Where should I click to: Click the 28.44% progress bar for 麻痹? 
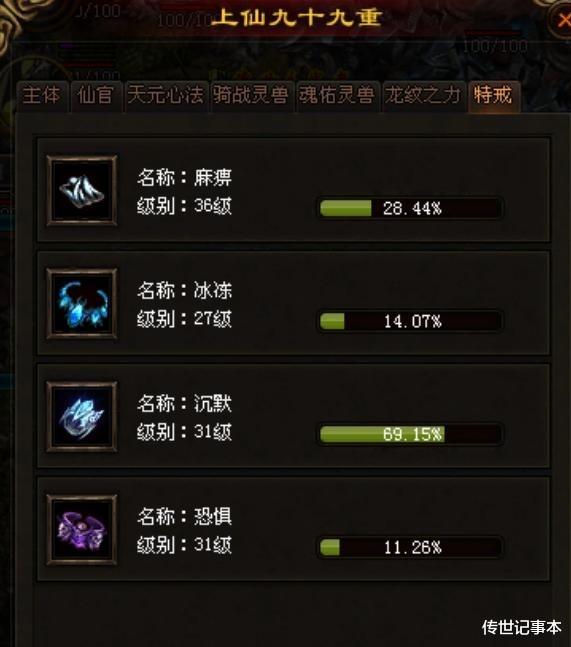(x=411, y=208)
